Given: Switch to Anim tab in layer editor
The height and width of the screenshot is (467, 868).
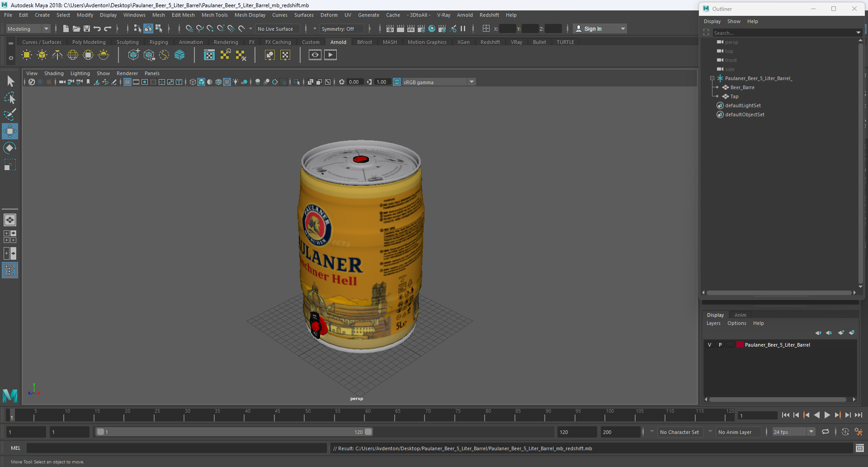Looking at the screenshot, I should pos(740,315).
